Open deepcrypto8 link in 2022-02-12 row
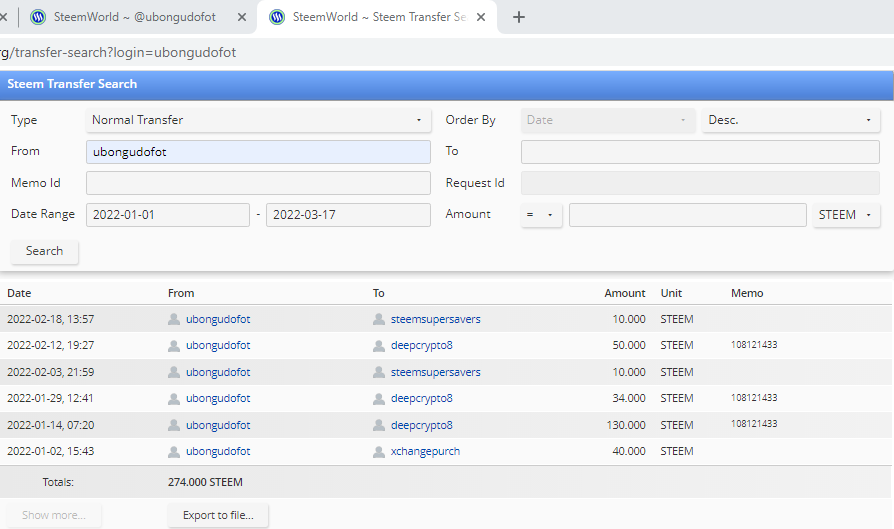 tap(421, 345)
